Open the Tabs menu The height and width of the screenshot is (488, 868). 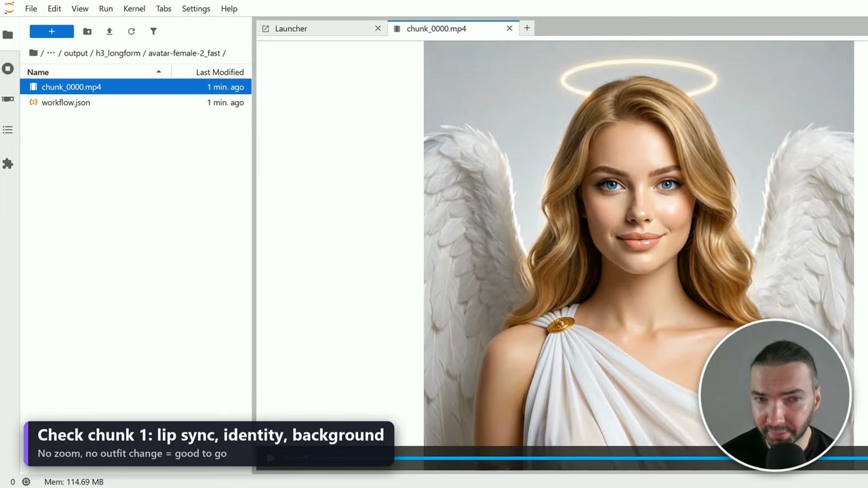(x=163, y=9)
